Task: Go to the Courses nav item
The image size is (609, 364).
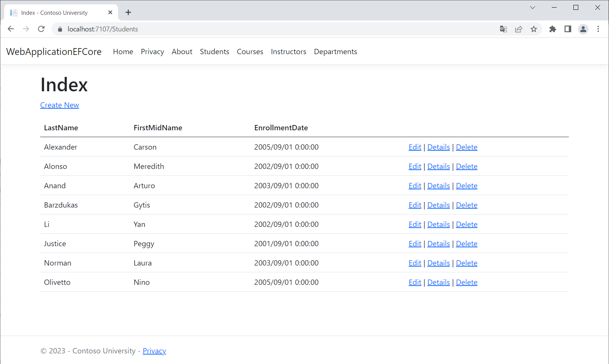Action: tap(250, 52)
